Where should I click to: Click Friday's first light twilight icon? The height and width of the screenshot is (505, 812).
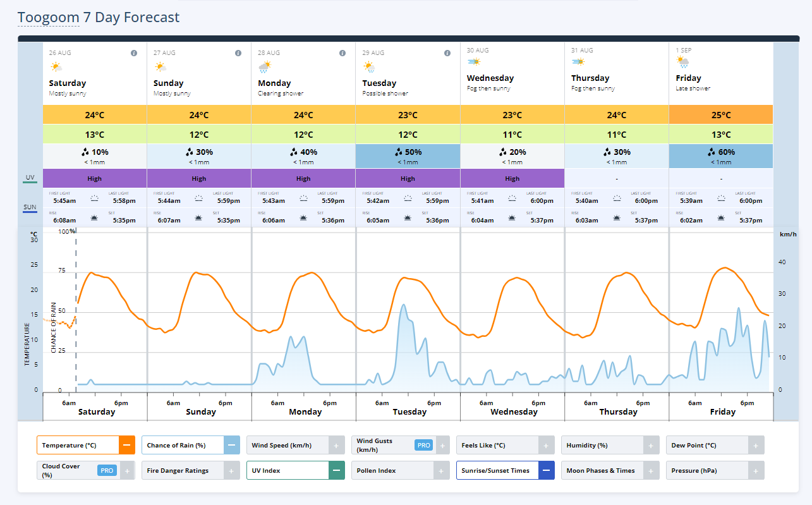pyautogui.click(x=721, y=198)
